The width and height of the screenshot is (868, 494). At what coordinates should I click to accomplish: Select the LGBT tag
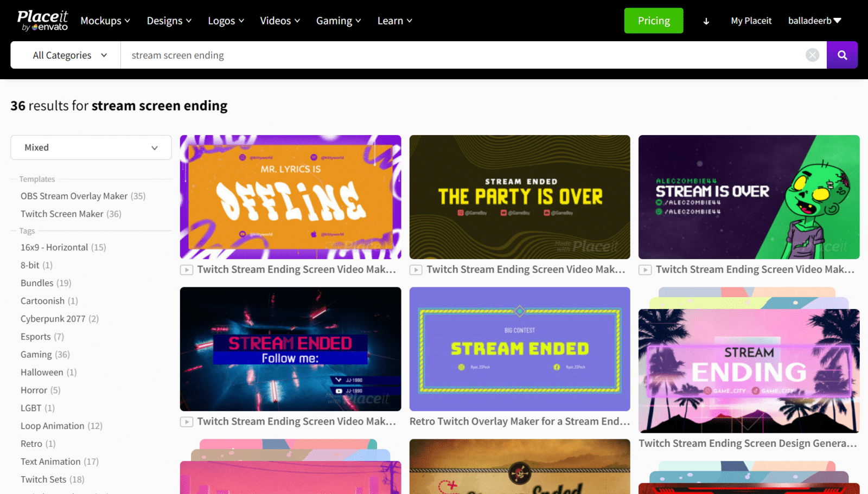click(x=38, y=408)
